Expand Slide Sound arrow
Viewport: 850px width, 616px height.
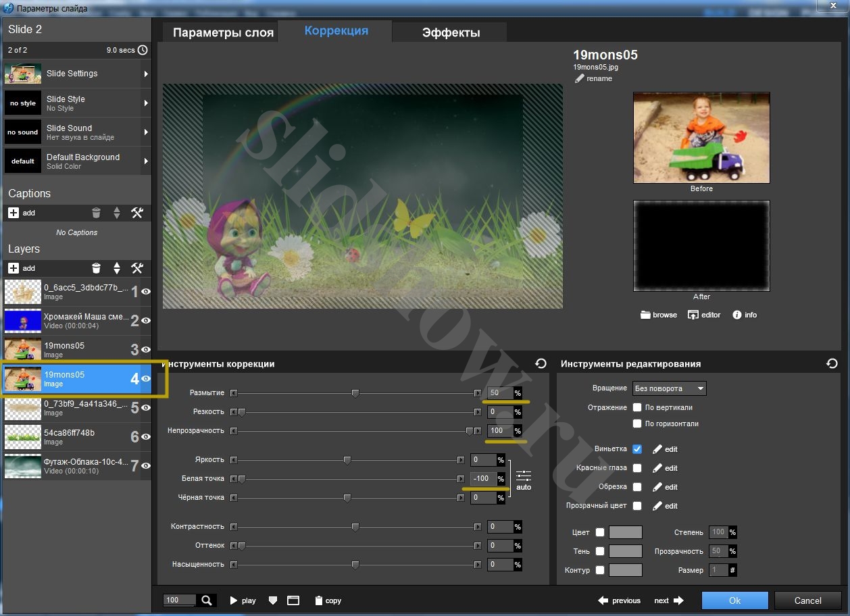(145, 132)
